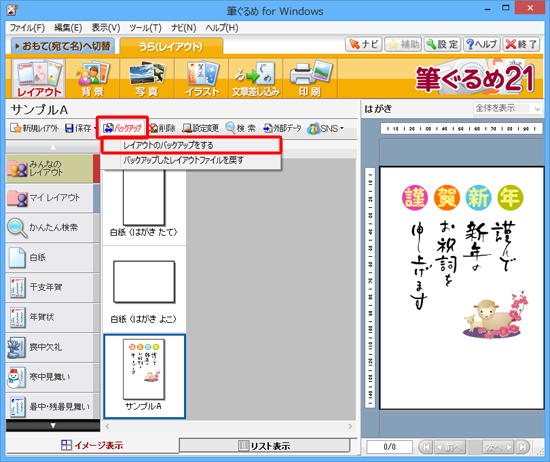
Task: Create a 新規レイアウト new layout
Action: coord(34,128)
